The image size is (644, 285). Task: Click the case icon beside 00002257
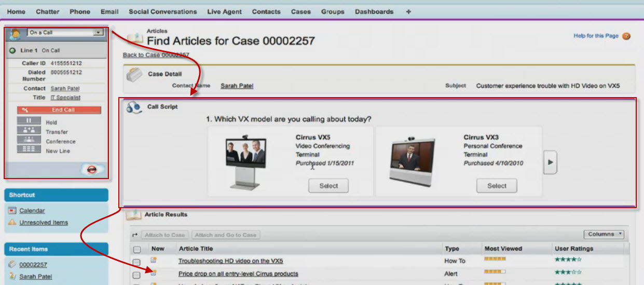tap(12, 265)
